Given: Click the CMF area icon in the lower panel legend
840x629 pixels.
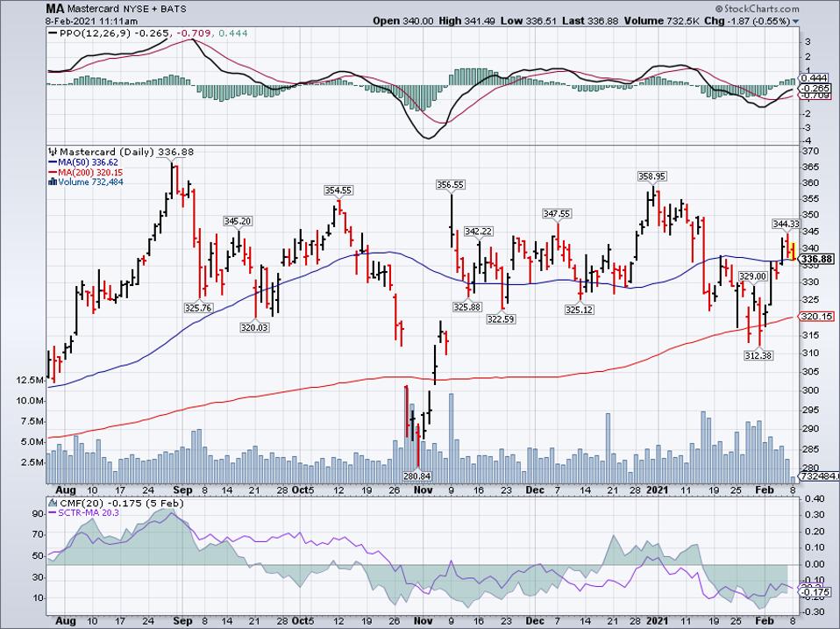Looking at the screenshot, I should click(x=53, y=503).
